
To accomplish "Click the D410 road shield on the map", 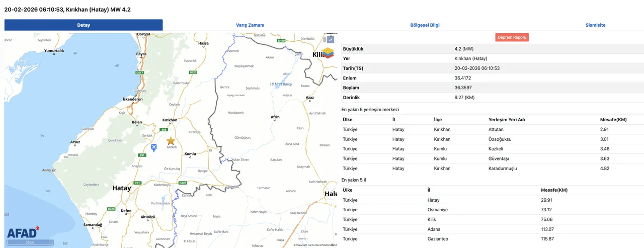I will (x=281, y=40).
